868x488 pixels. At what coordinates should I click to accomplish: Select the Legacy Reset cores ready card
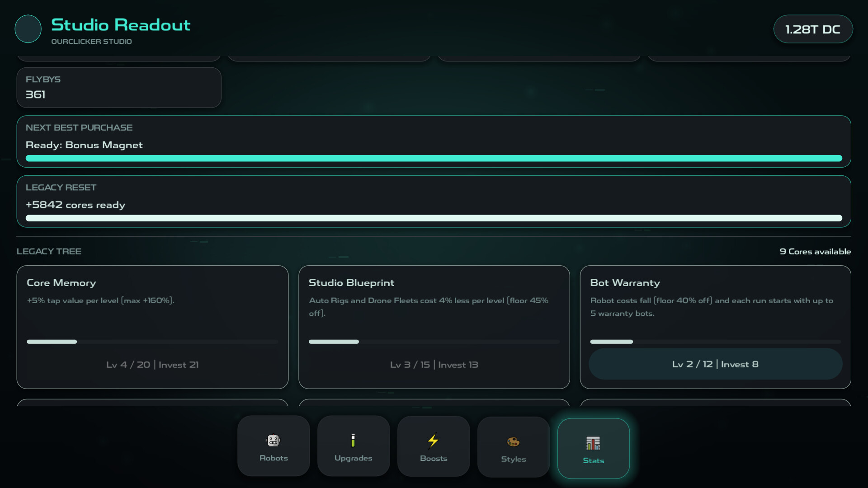[x=434, y=201]
